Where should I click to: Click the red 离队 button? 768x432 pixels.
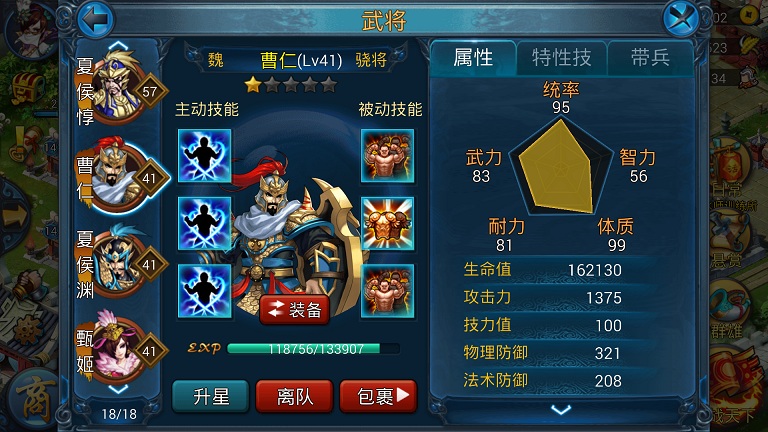click(294, 396)
